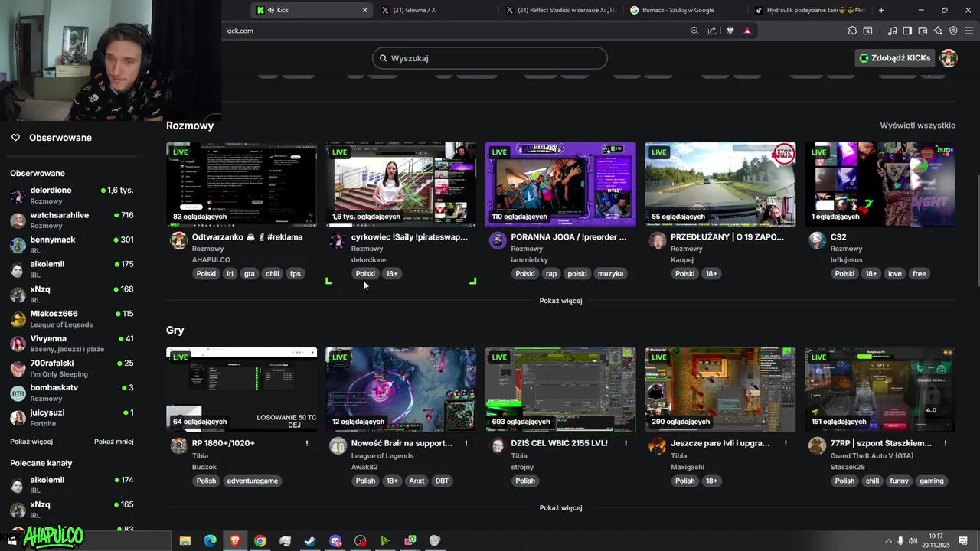This screenshot has height=551, width=980.
Task: Click the Wyszukaj search field
Action: [x=490, y=58]
